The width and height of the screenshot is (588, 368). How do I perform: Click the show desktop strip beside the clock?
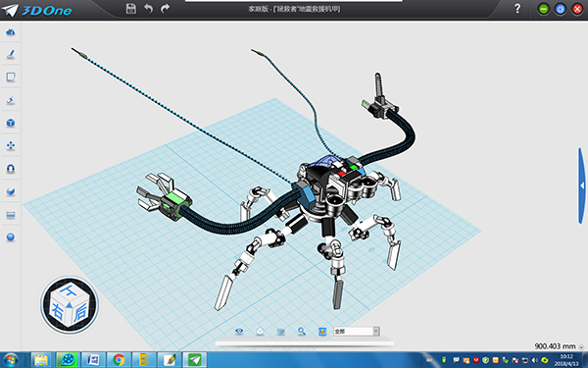585,360
